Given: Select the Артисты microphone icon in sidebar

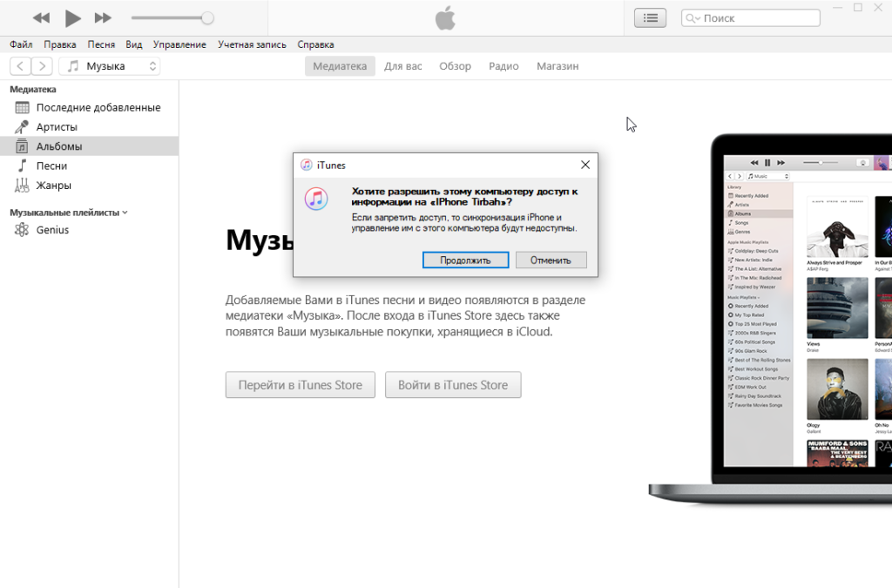Looking at the screenshot, I should tap(22, 127).
